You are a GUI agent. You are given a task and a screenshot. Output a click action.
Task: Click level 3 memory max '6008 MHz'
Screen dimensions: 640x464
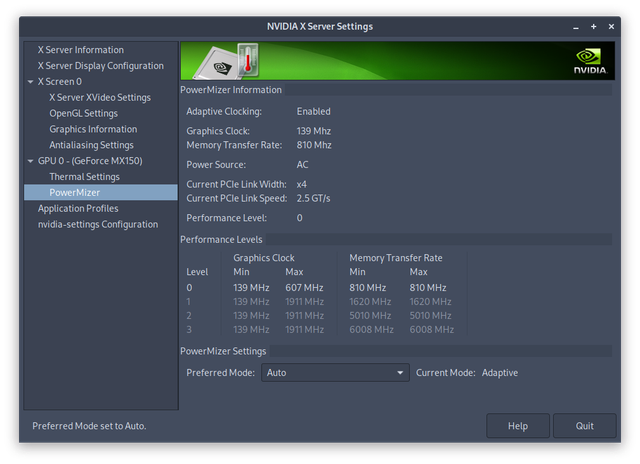pos(431,329)
